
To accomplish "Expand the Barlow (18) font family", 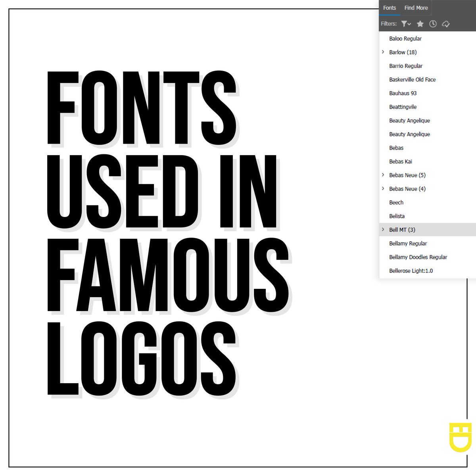I will click(x=383, y=52).
